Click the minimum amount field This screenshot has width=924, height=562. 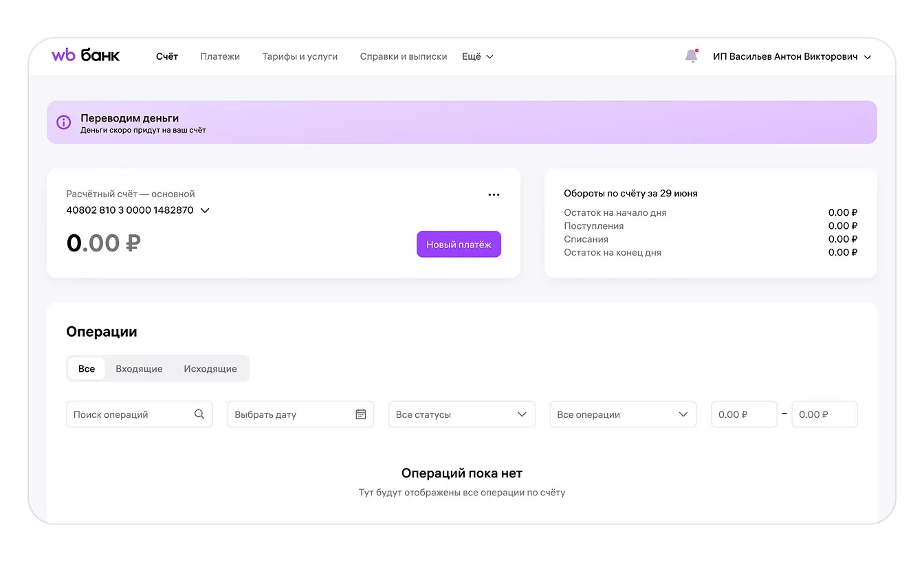(x=743, y=414)
